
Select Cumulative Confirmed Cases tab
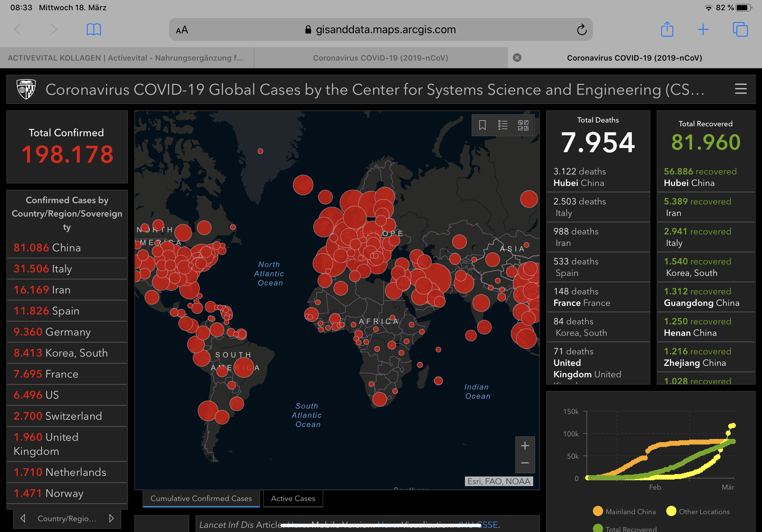coord(201,498)
